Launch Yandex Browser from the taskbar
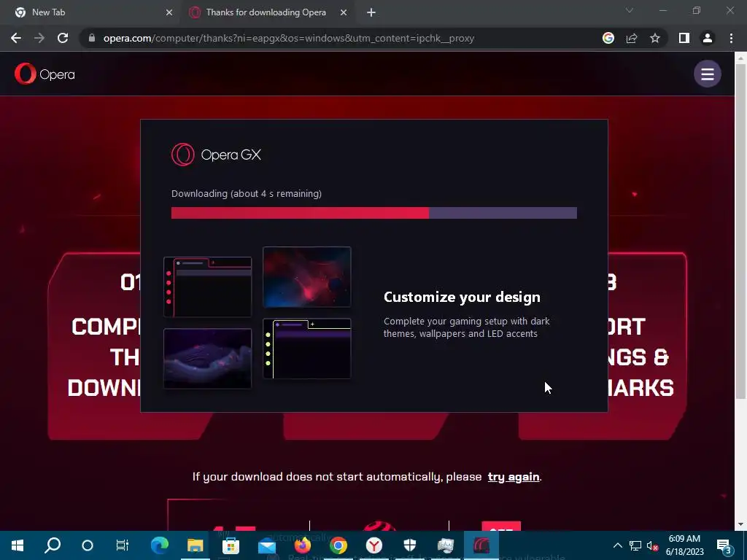 pos(374,545)
